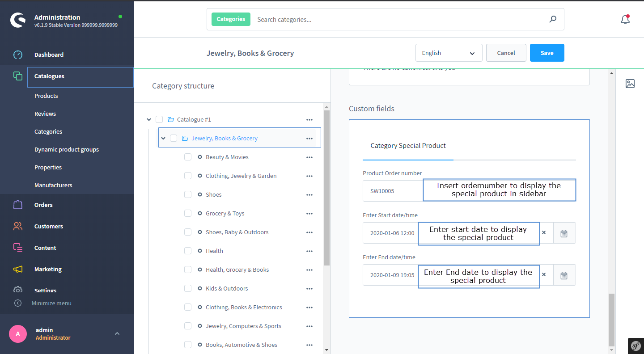Open options menu for Beauty & Movies
Screen dimensions: 644x354
pos(309,157)
